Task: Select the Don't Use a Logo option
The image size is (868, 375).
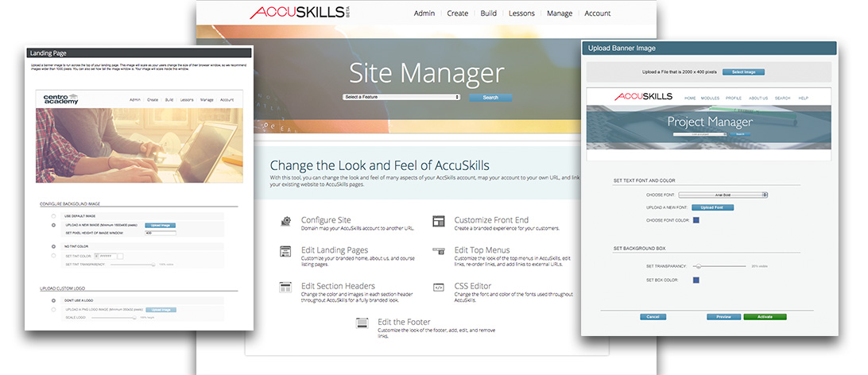Action: point(53,300)
